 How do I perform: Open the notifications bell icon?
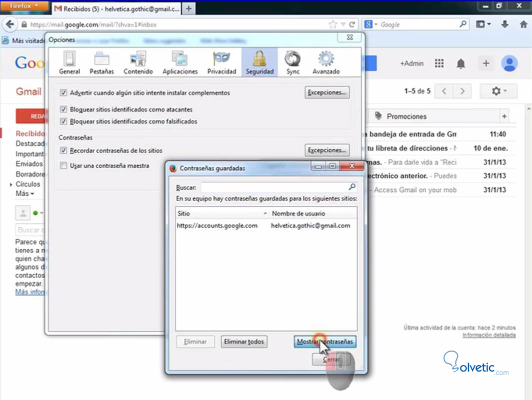460,63
